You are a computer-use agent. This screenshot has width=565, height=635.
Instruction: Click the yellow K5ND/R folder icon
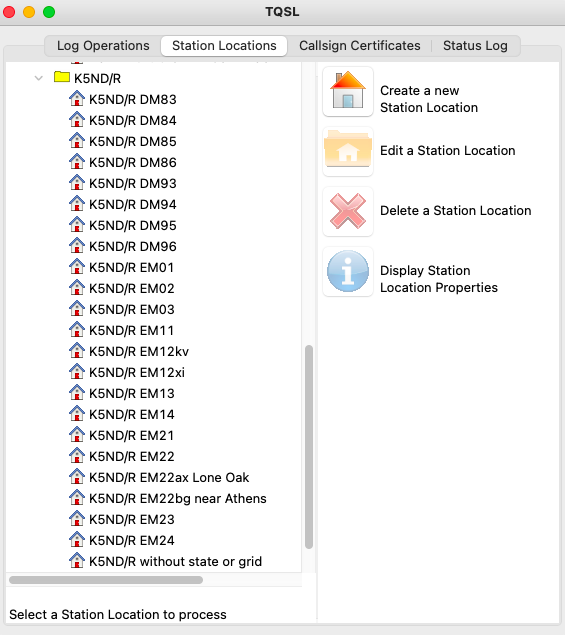tap(62, 77)
